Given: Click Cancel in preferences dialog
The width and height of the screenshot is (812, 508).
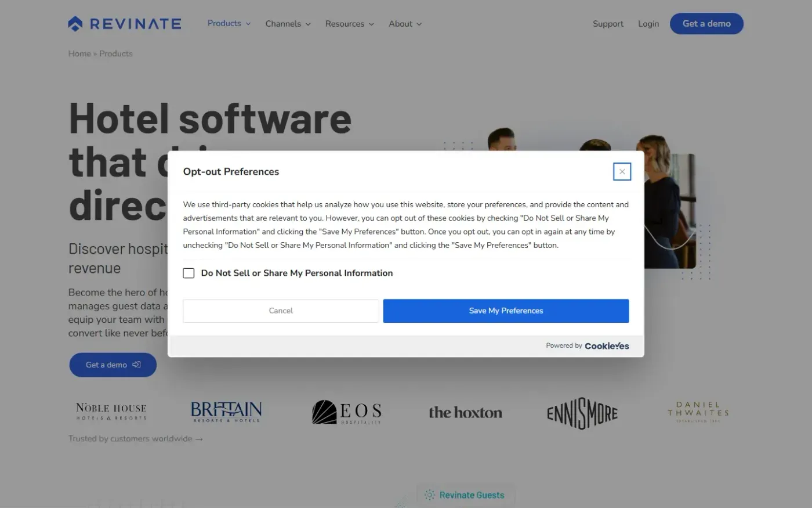Looking at the screenshot, I should pos(281,311).
